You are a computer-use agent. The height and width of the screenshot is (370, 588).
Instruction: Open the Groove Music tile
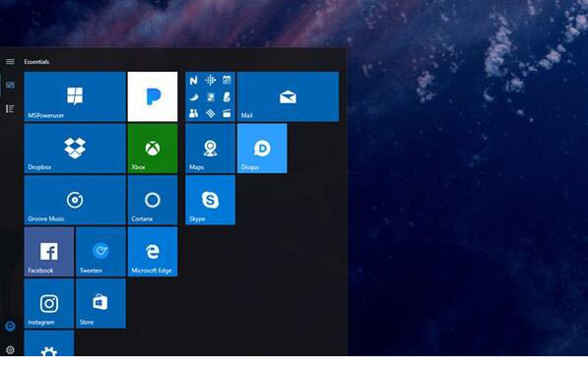75,200
